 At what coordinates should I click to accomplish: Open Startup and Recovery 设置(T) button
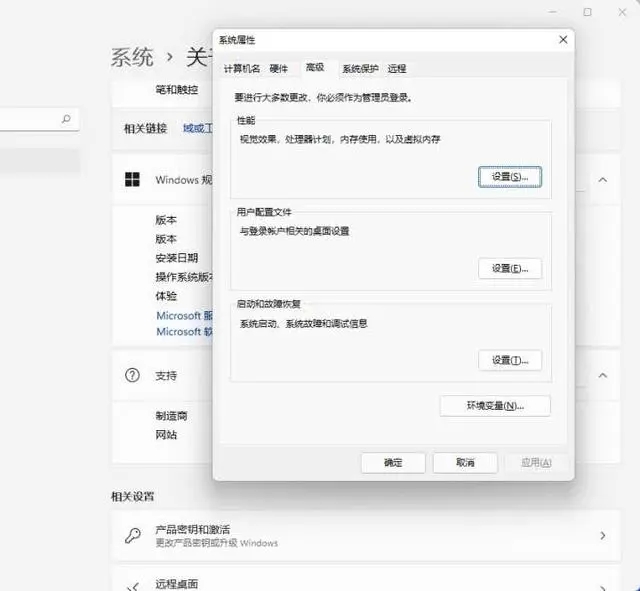coord(510,360)
